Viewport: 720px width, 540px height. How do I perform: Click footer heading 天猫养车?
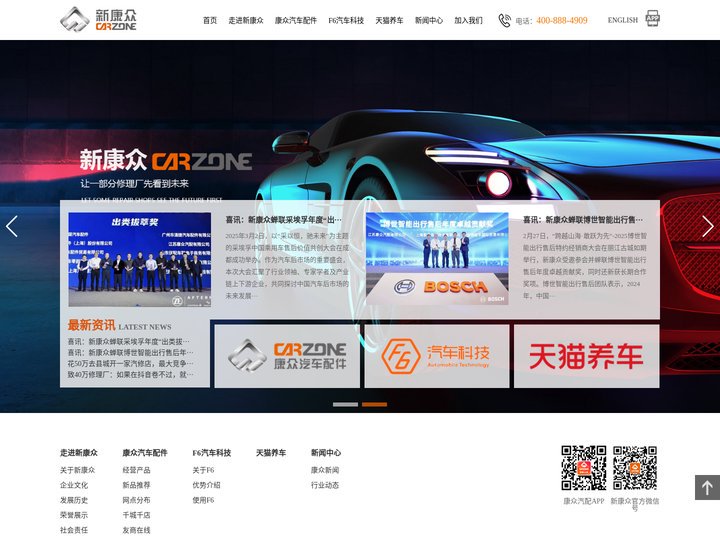click(x=271, y=453)
